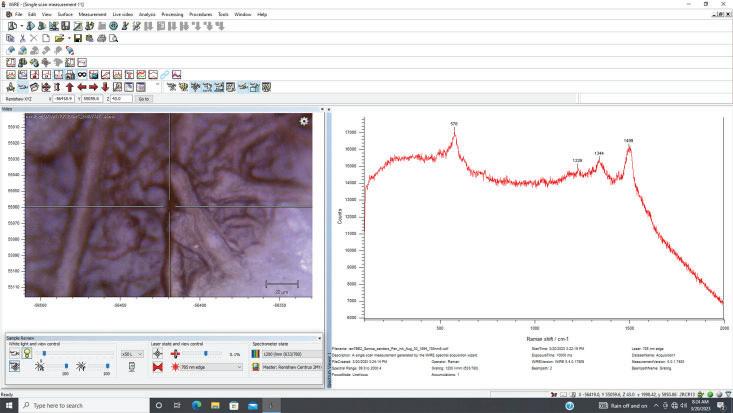Click the rainbow spectrum grating icon

click(x=256, y=354)
